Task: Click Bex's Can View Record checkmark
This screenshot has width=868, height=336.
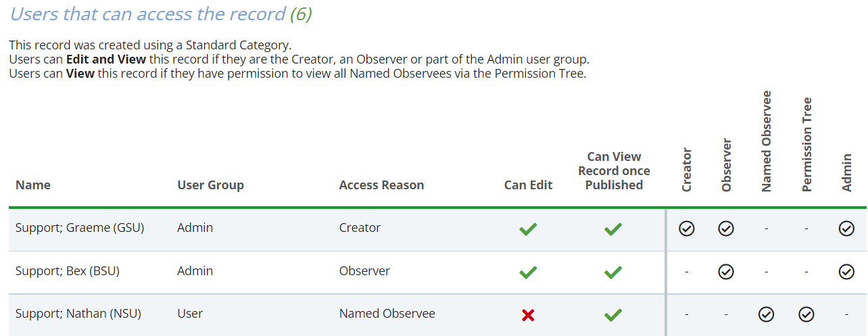Action: coord(613,272)
